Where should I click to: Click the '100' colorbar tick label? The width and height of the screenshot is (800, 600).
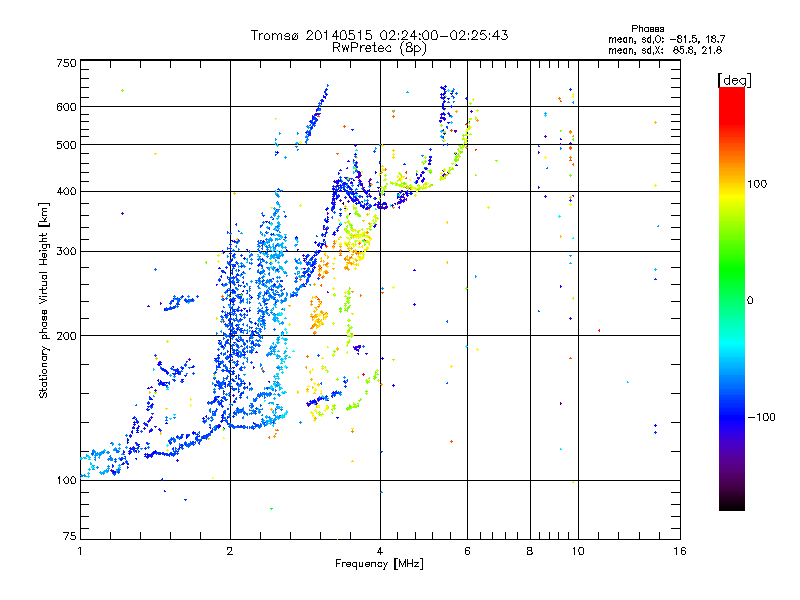(757, 184)
